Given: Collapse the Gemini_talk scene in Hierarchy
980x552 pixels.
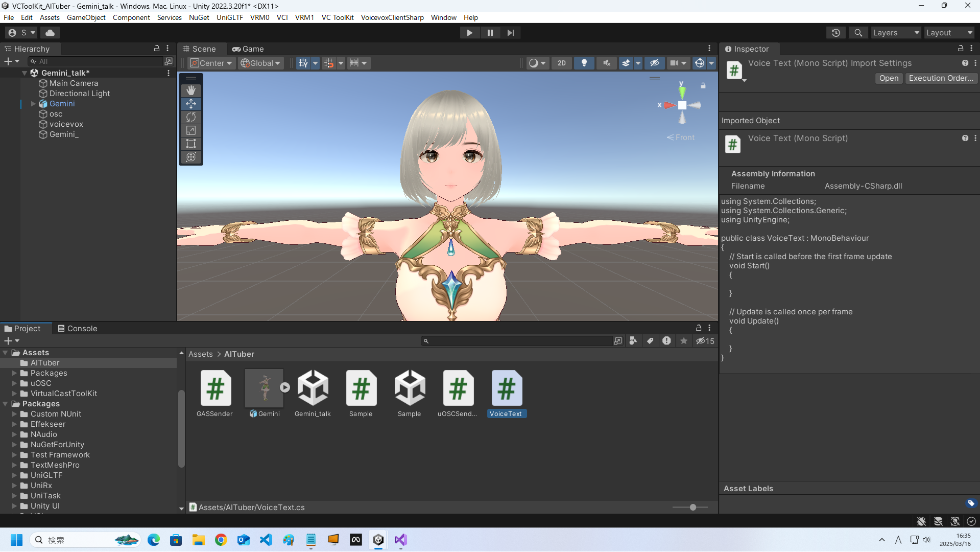Looking at the screenshot, I should click(x=25, y=73).
